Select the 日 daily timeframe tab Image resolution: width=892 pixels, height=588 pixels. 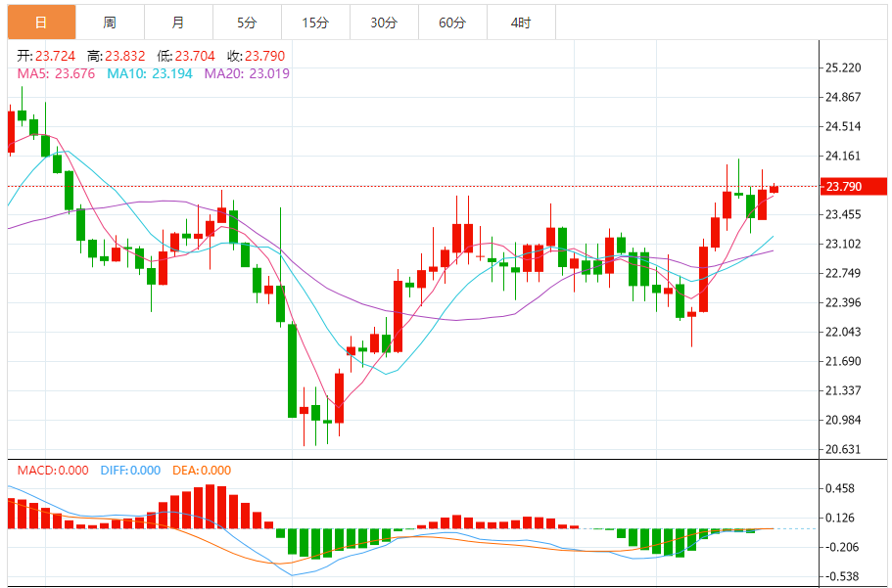(41, 23)
